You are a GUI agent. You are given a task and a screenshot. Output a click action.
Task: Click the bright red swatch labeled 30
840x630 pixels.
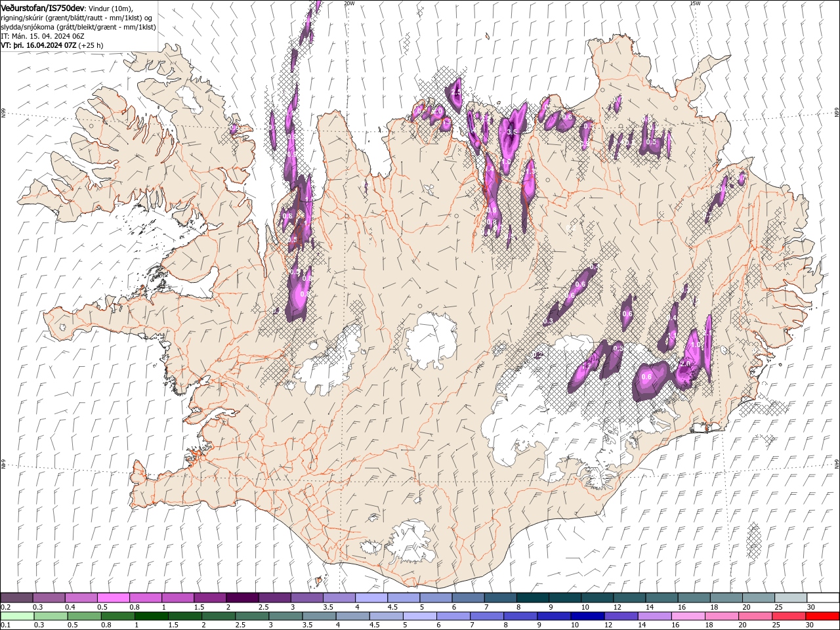[x=823, y=616]
